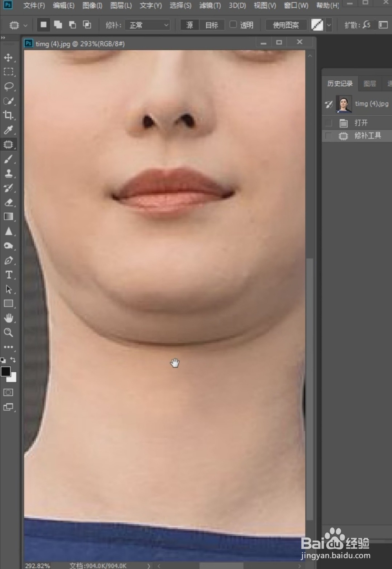Choose Add to selection mode

pyautogui.click(x=58, y=25)
